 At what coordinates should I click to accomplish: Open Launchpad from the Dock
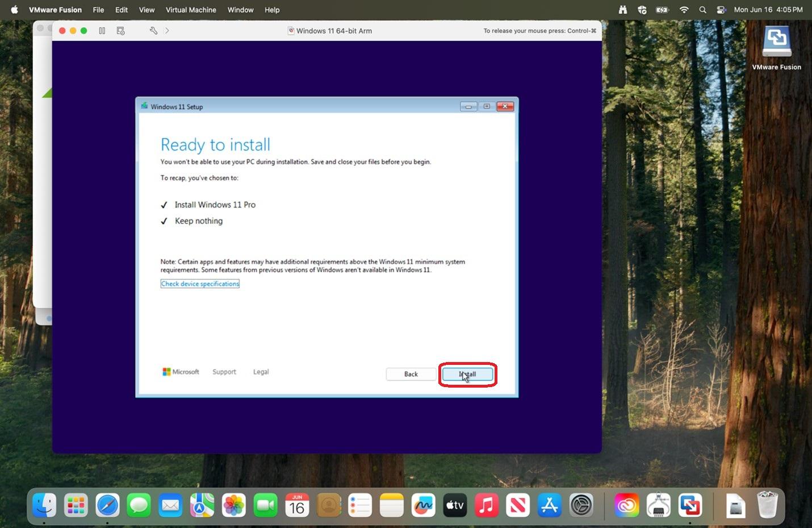76,505
